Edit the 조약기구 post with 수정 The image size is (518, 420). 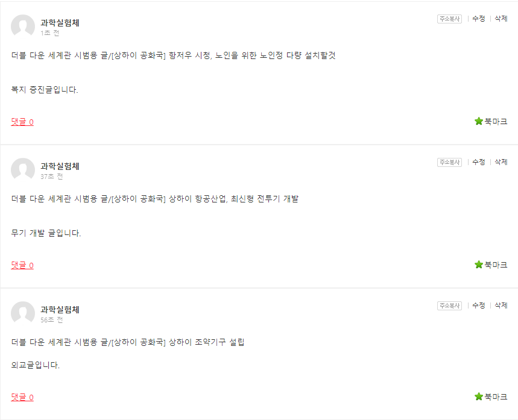coord(478,305)
